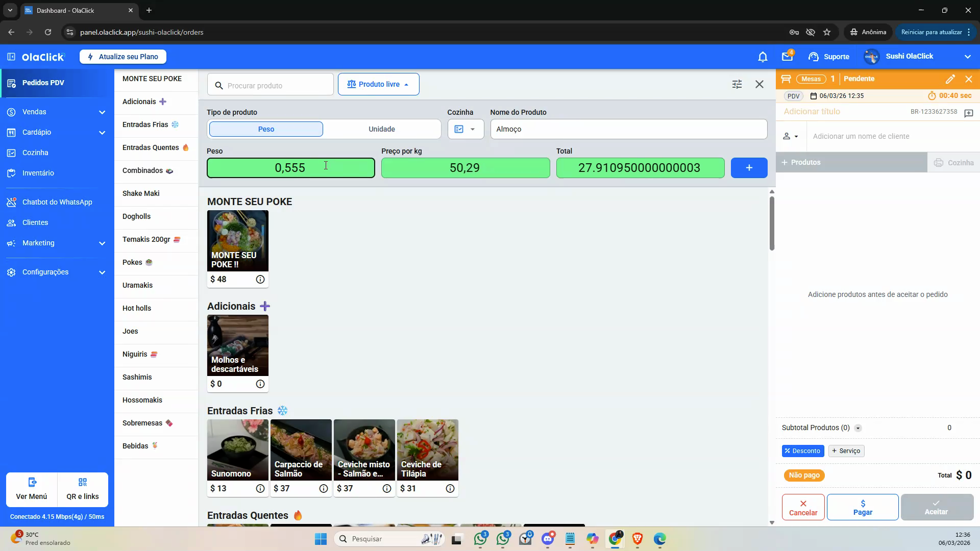This screenshot has height=551, width=980.
Task: Open the filter settings sliders icon
Action: tap(737, 84)
